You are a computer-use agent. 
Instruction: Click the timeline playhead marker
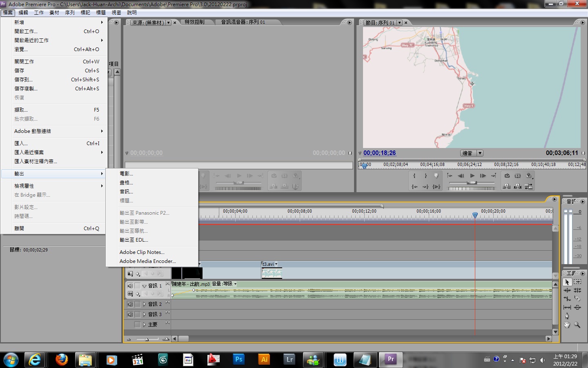click(x=475, y=215)
